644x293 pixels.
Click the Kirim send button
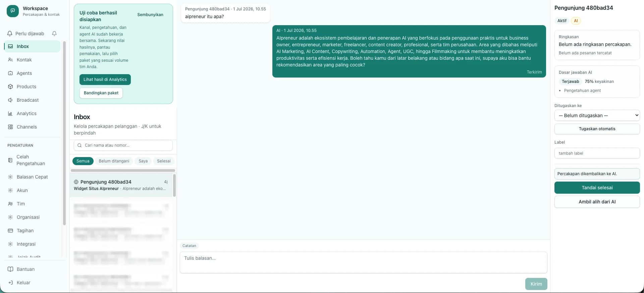536,284
